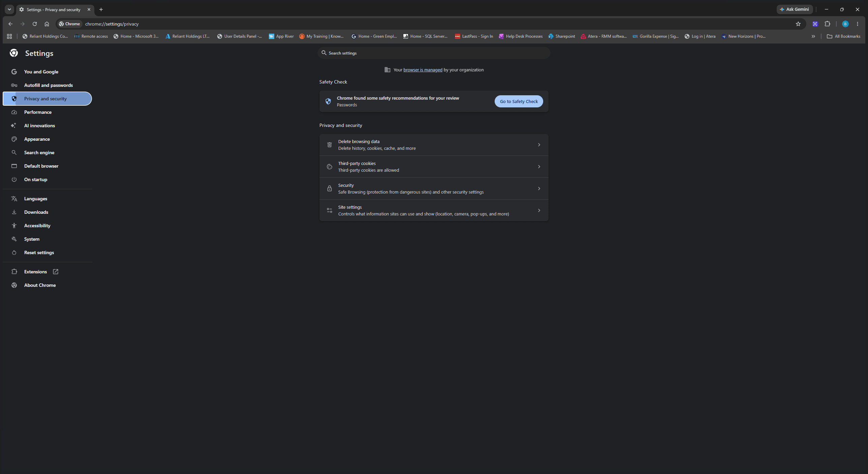Open the apps grid in bookmarks bar

pyautogui.click(x=9, y=36)
